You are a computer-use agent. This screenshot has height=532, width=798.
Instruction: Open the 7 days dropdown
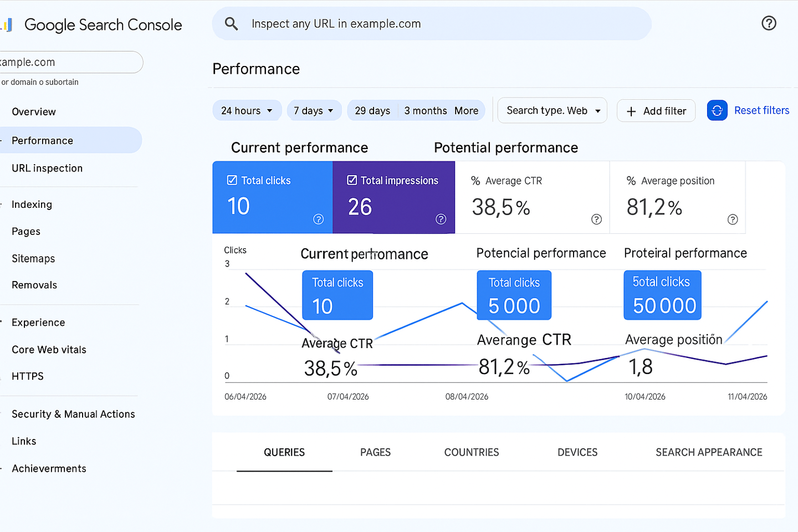[314, 110]
